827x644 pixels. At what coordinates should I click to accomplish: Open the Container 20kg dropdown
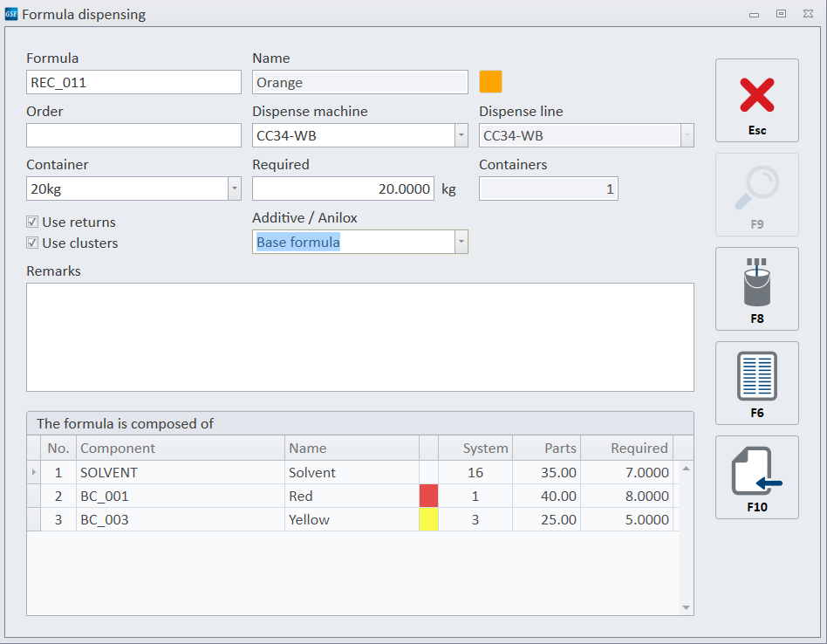(234, 188)
